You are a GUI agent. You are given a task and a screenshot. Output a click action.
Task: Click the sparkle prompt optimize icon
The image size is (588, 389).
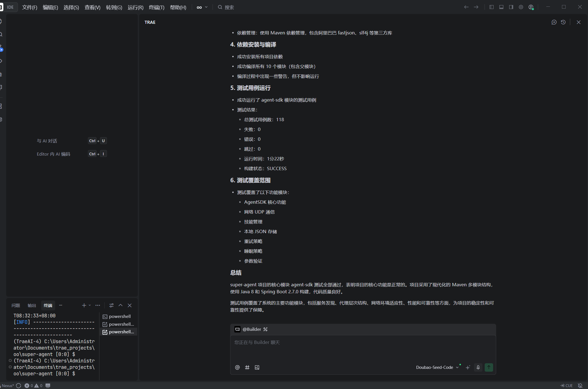point(468,367)
